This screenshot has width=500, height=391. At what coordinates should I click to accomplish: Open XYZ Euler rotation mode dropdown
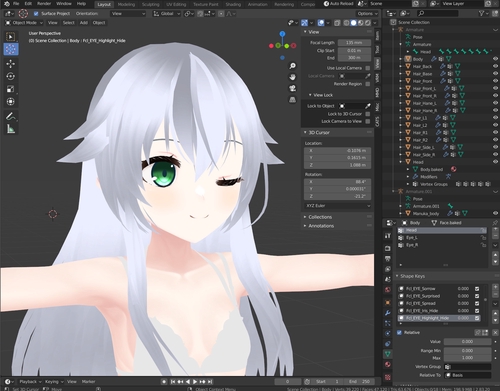[x=338, y=206]
